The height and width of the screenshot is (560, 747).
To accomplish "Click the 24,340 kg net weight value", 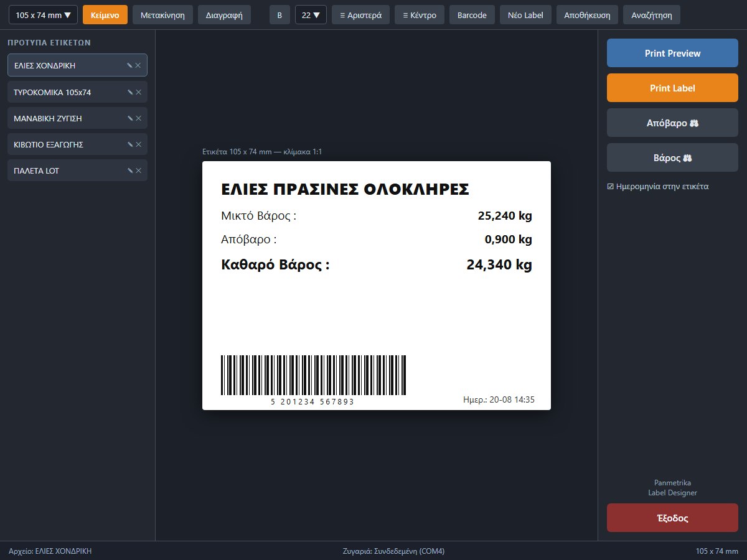I will click(499, 265).
